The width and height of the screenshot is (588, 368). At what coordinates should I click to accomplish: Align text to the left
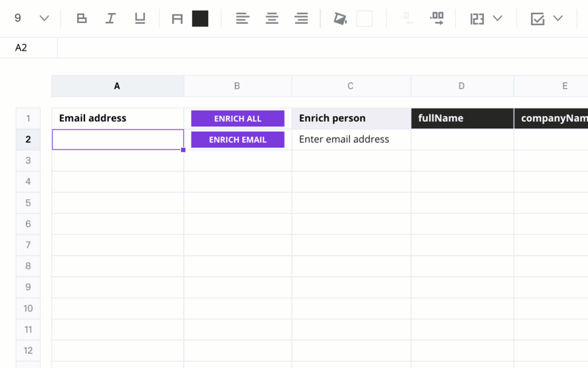point(243,18)
